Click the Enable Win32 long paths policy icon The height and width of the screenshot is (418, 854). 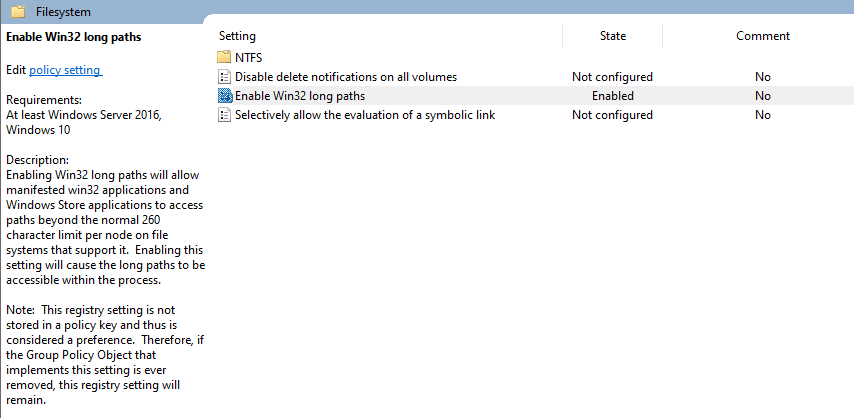click(224, 96)
